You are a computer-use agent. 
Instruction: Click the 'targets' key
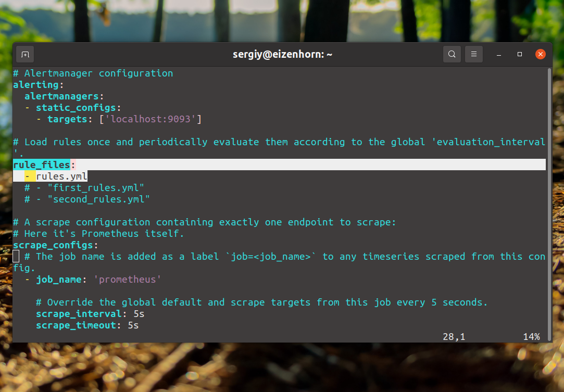click(67, 119)
